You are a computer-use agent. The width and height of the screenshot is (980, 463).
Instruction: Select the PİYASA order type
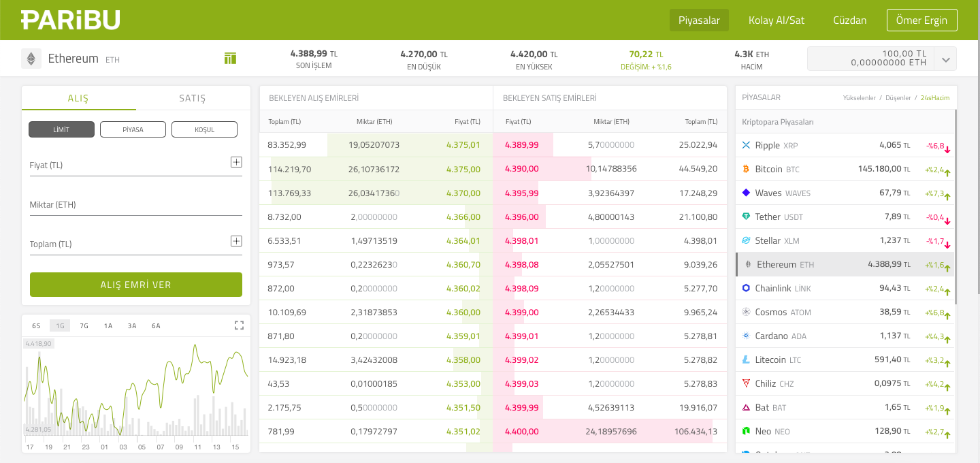[x=133, y=129]
